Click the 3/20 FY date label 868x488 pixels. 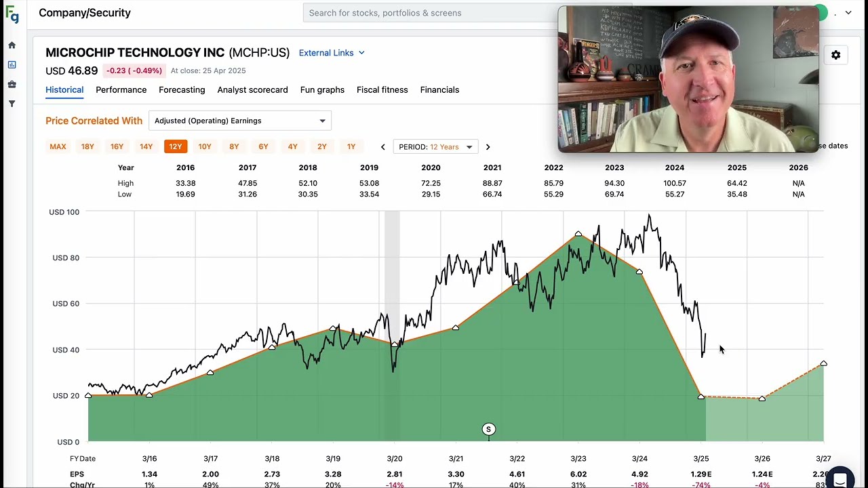coord(394,459)
